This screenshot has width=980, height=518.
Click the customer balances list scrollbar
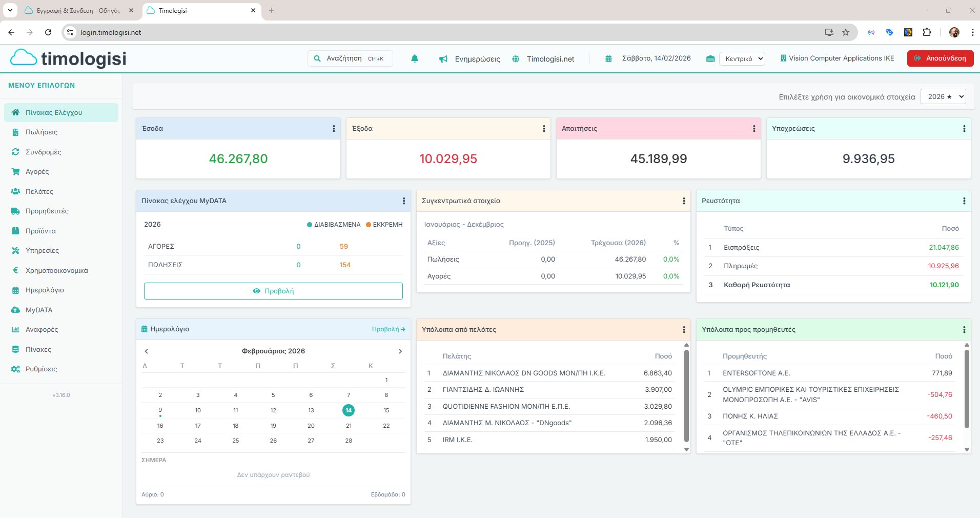coord(686,395)
